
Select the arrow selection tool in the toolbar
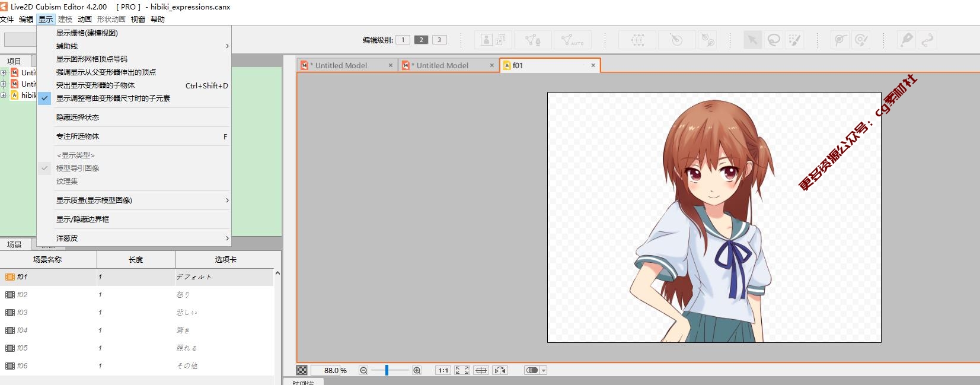click(x=752, y=40)
